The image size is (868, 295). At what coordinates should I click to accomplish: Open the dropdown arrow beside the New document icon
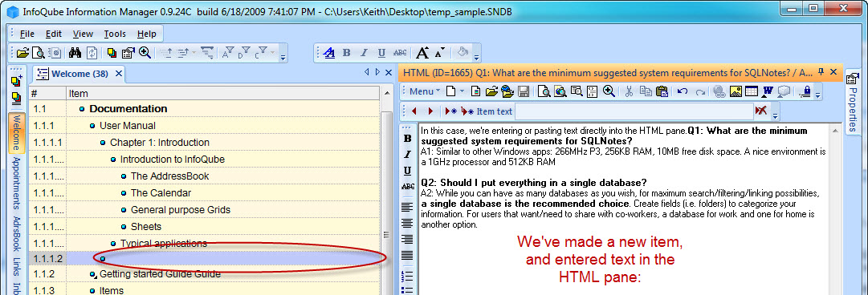(462, 91)
